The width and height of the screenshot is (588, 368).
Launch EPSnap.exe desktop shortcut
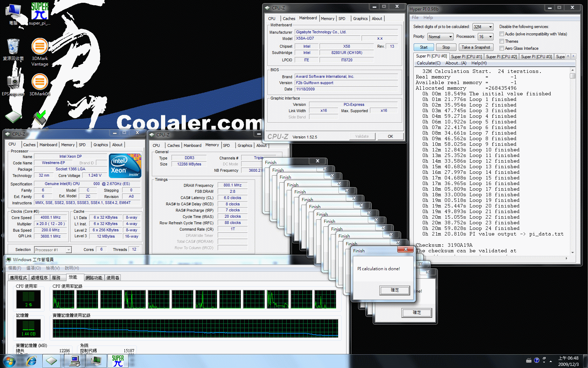coord(13,84)
